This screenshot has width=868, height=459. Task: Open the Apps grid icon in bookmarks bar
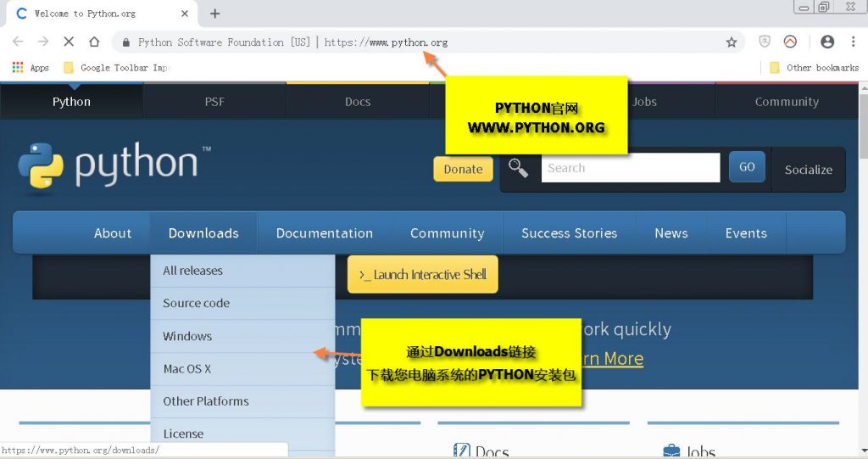(18, 67)
